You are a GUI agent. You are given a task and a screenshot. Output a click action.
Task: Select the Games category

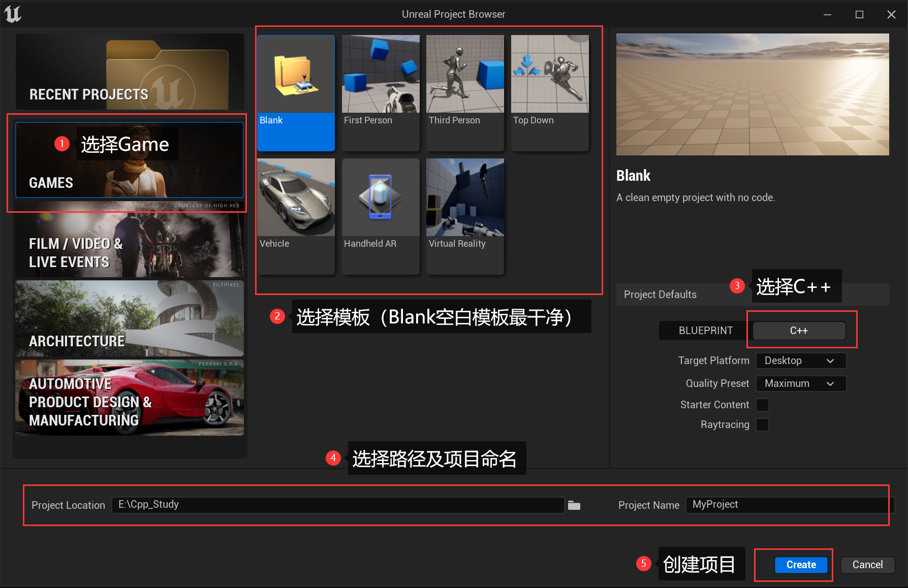coord(130,160)
